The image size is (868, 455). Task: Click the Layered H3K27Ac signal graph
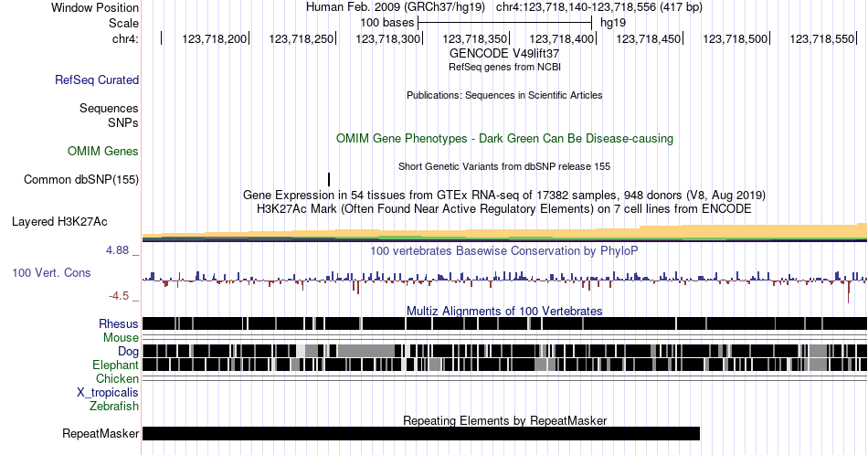click(504, 232)
